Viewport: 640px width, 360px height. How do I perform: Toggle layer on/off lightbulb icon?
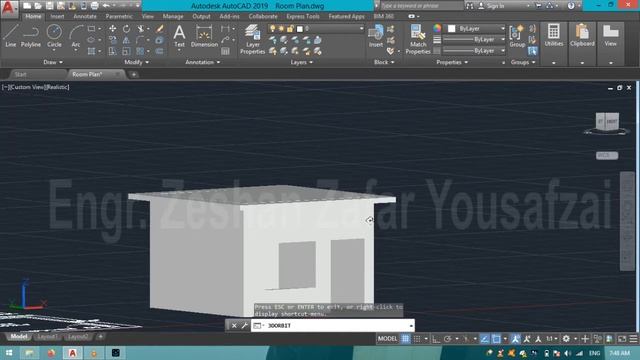point(272,29)
